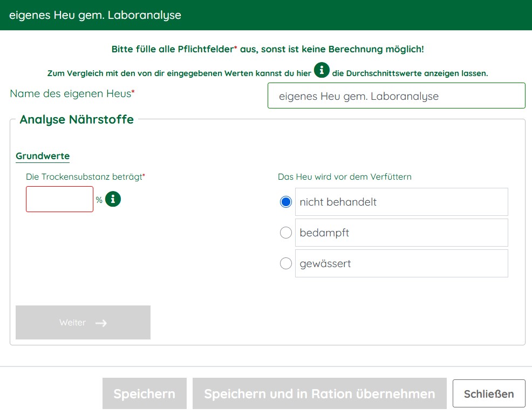Show average values via the info icon
Screen dimensions: 532x415
322,70
